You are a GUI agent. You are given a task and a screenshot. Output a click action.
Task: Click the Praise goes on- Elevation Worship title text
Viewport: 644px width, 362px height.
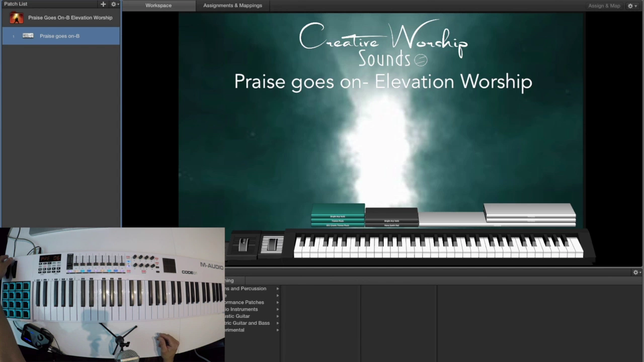[x=383, y=81]
